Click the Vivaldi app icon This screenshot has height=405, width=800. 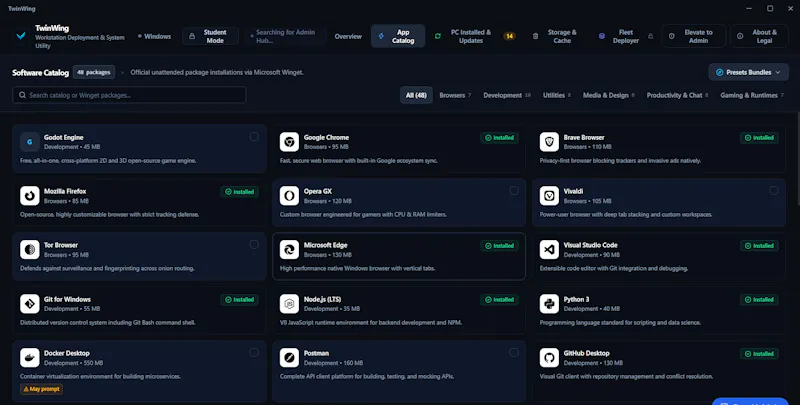click(x=549, y=196)
